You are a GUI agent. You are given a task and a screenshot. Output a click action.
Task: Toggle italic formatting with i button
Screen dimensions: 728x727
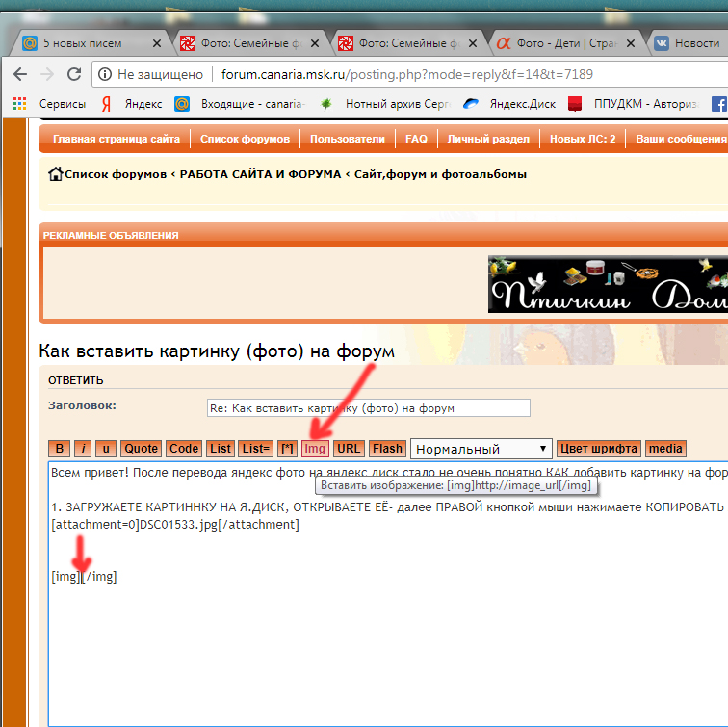coord(84,448)
